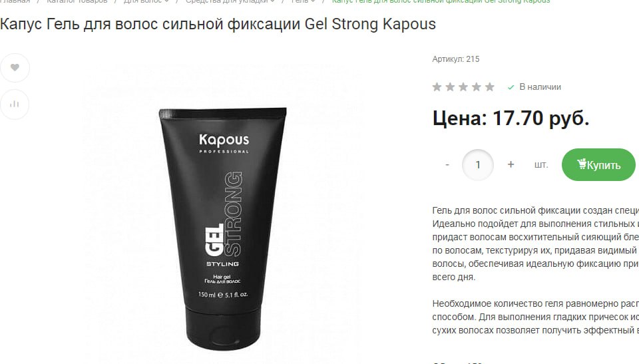Rate product with the second star
639x364 pixels.
(451, 87)
